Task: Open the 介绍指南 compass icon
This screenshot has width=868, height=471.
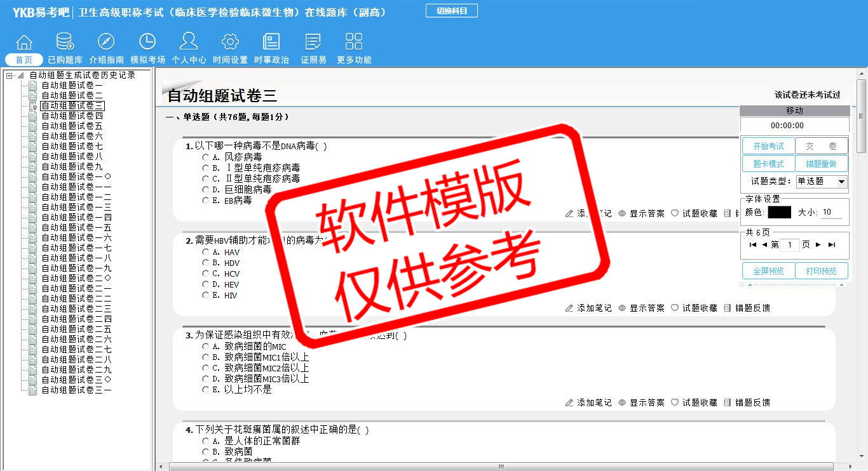Action: [x=106, y=43]
